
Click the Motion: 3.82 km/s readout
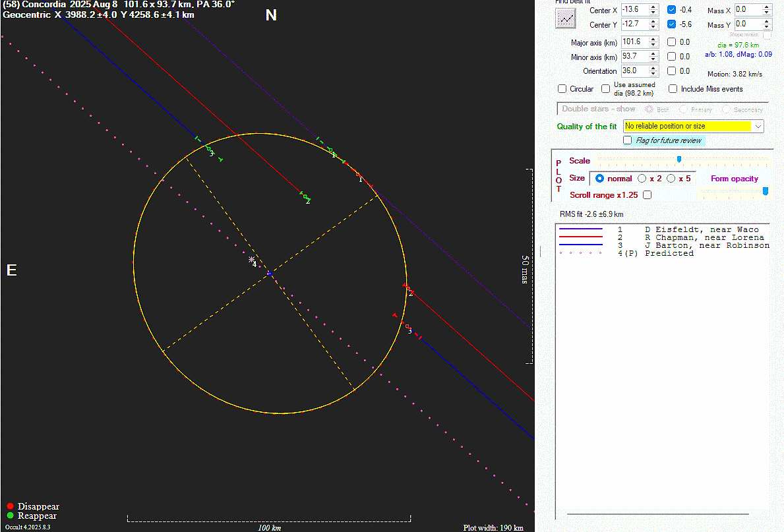735,74
